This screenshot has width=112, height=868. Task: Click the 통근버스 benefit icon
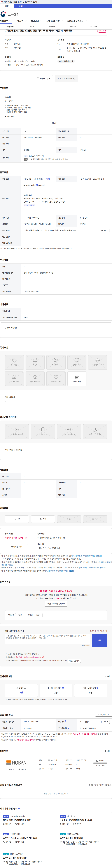click(14, 362)
